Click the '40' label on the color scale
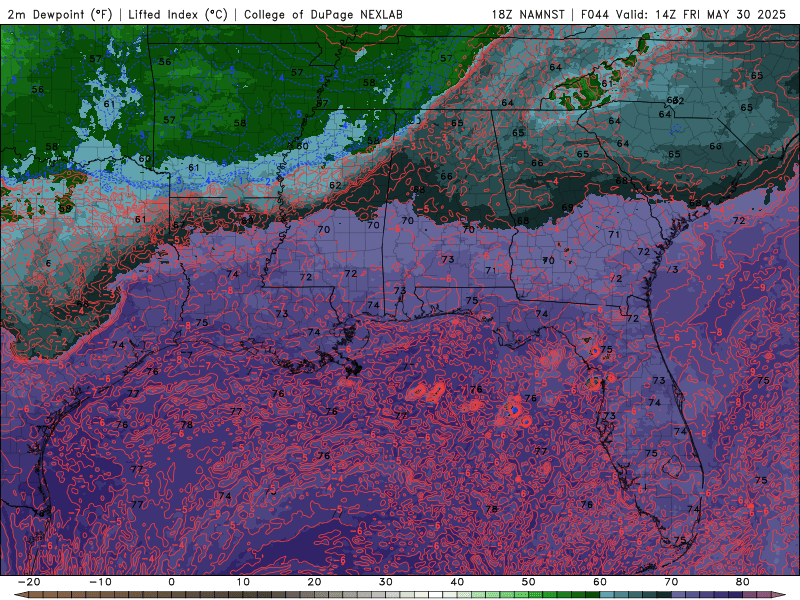The image size is (800, 600). tap(457, 582)
